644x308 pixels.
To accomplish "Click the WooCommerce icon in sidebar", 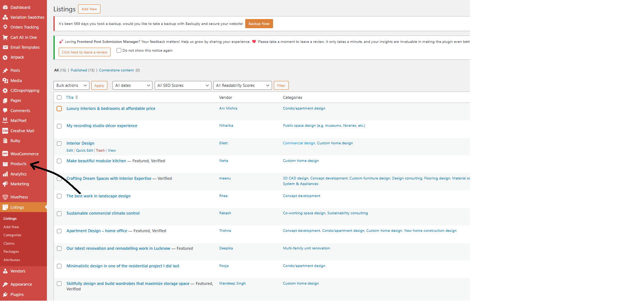I will tap(5, 154).
